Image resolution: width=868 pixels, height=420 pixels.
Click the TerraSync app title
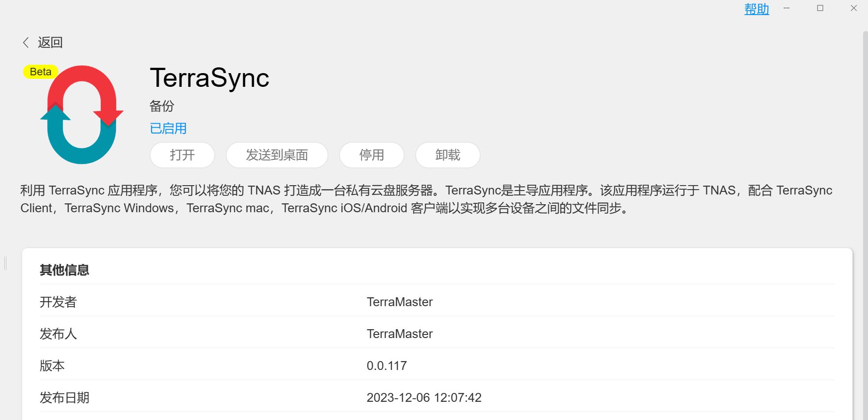pos(209,78)
